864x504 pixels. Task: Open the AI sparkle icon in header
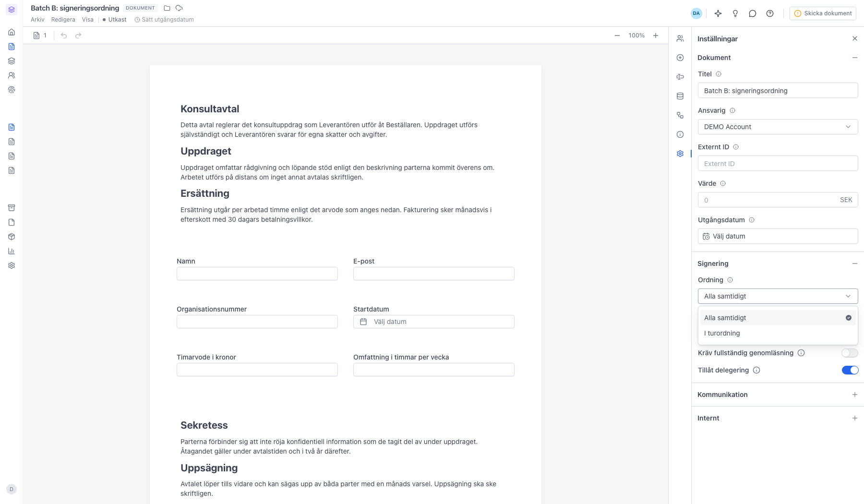(718, 13)
